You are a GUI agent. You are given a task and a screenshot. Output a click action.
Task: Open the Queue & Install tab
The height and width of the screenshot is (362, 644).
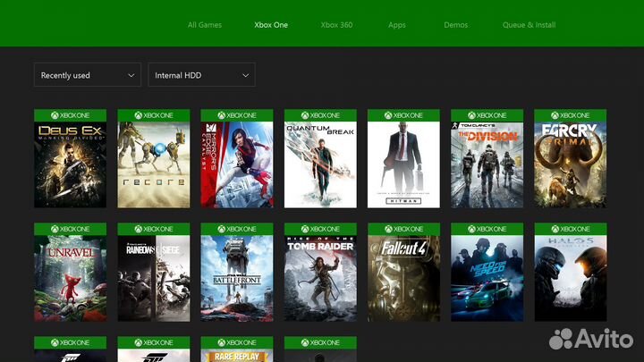pyautogui.click(x=529, y=25)
